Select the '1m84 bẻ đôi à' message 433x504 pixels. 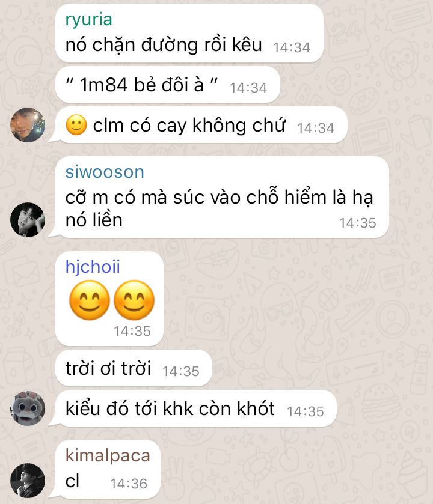(x=168, y=85)
